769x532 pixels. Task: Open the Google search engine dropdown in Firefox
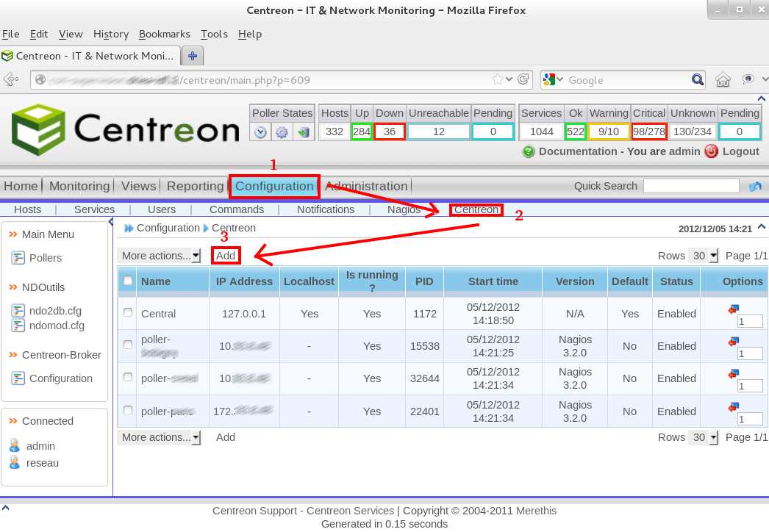(x=562, y=79)
